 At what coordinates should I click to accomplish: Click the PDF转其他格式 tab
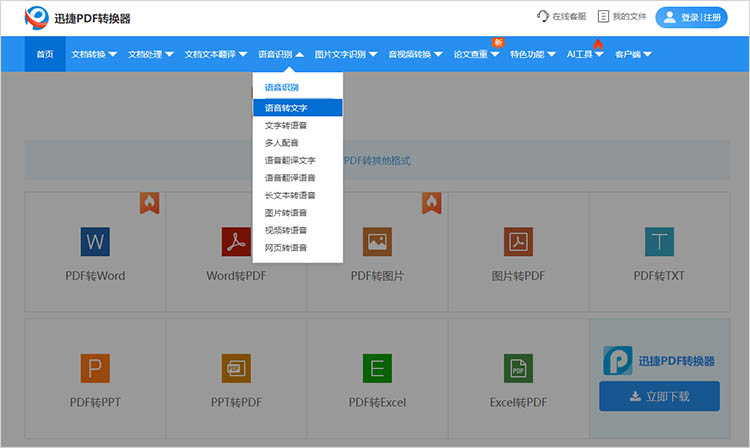[x=377, y=160]
